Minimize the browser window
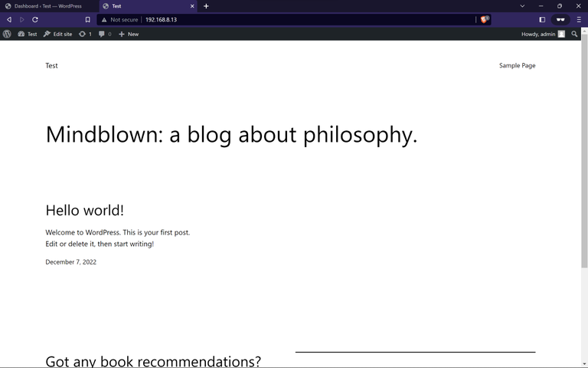 point(541,6)
